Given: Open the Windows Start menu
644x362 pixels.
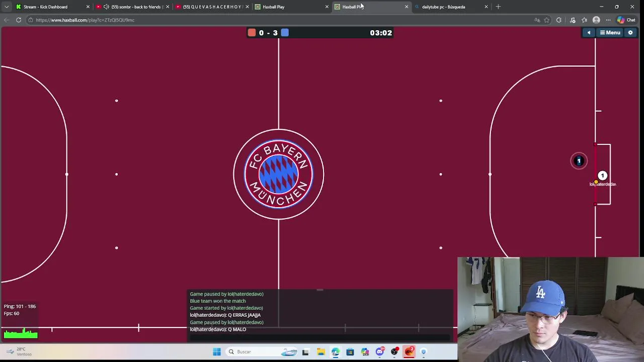Looking at the screenshot, I should click(x=217, y=351).
